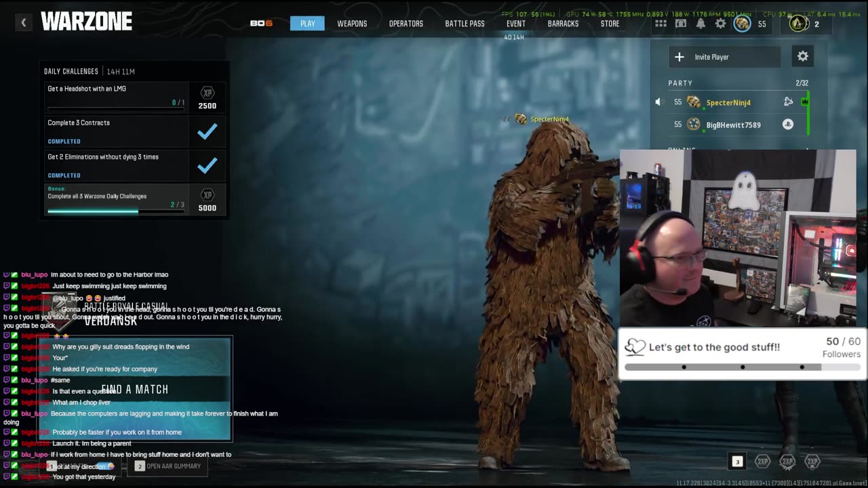Click SpecterNinj4 party member row

point(738,102)
